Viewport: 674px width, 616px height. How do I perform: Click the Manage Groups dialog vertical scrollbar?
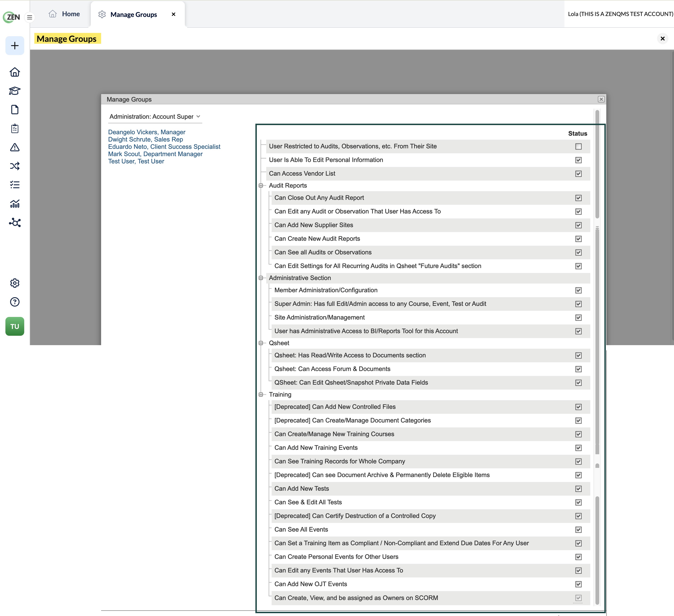point(597,357)
